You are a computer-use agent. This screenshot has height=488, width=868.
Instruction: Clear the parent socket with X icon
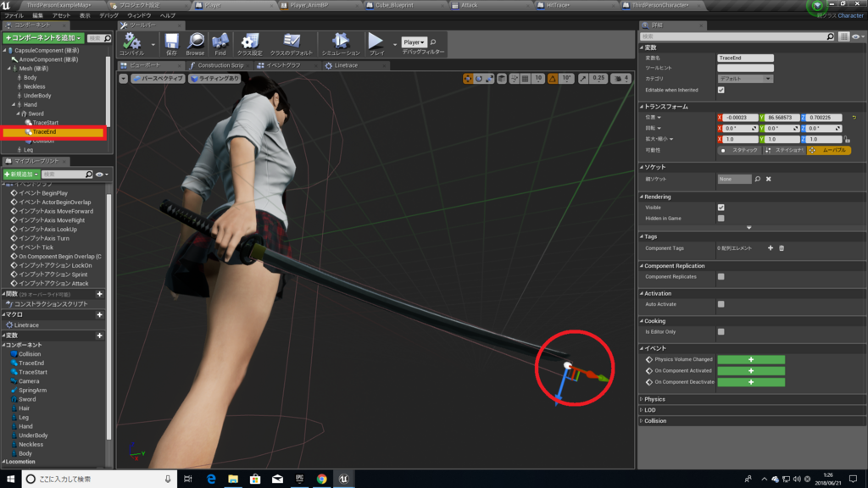(x=768, y=180)
